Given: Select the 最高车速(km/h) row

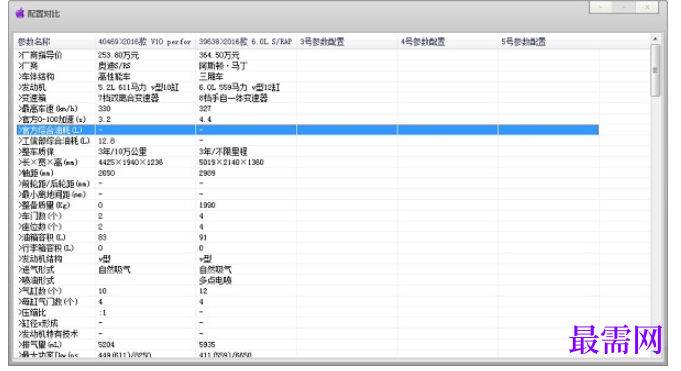Looking at the screenshot, I should click(307, 109).
